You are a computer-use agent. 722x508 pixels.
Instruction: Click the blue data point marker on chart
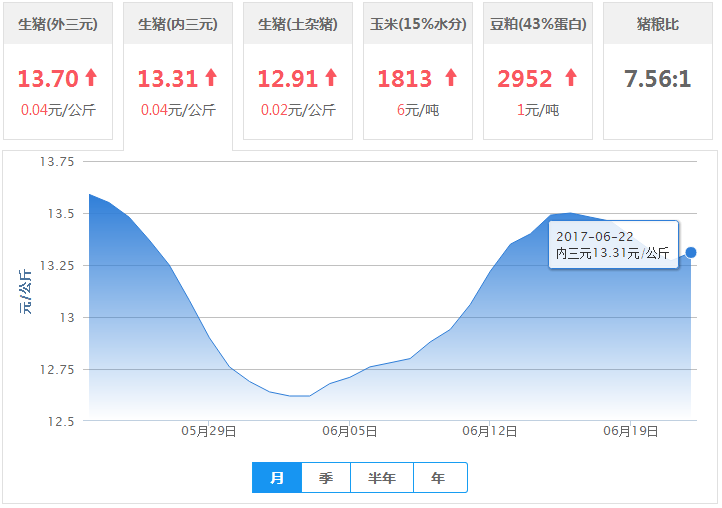691,252
